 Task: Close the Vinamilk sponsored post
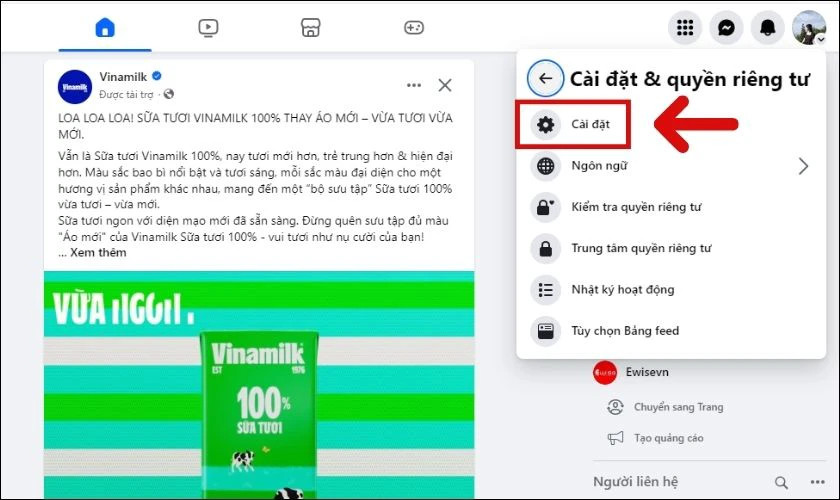[445, 85]
